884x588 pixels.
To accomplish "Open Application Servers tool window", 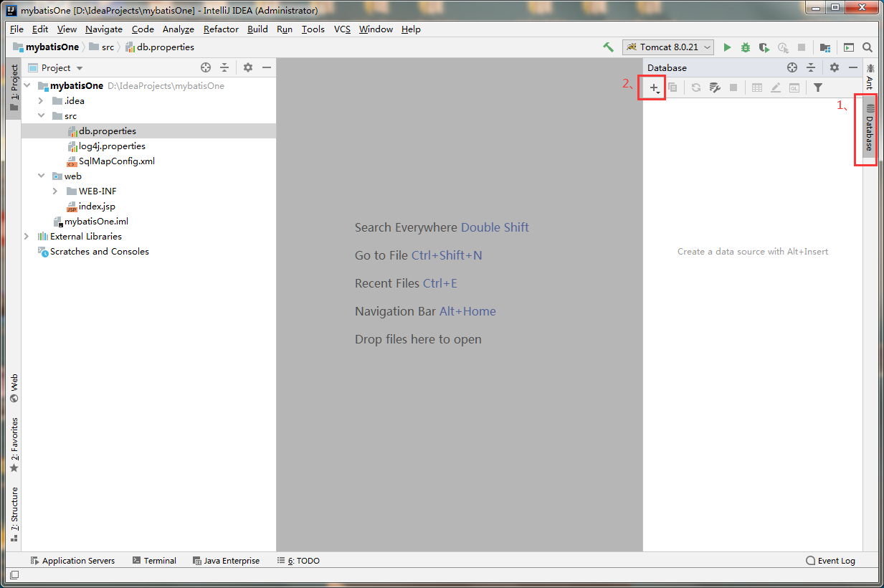I will click(72, 561).
